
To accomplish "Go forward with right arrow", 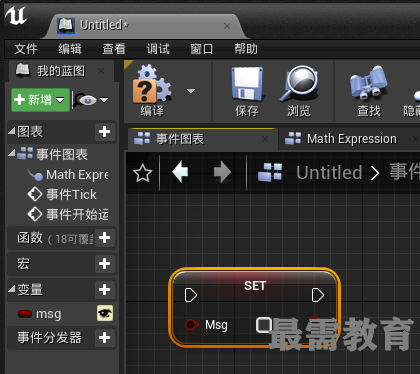I will 222,172.
